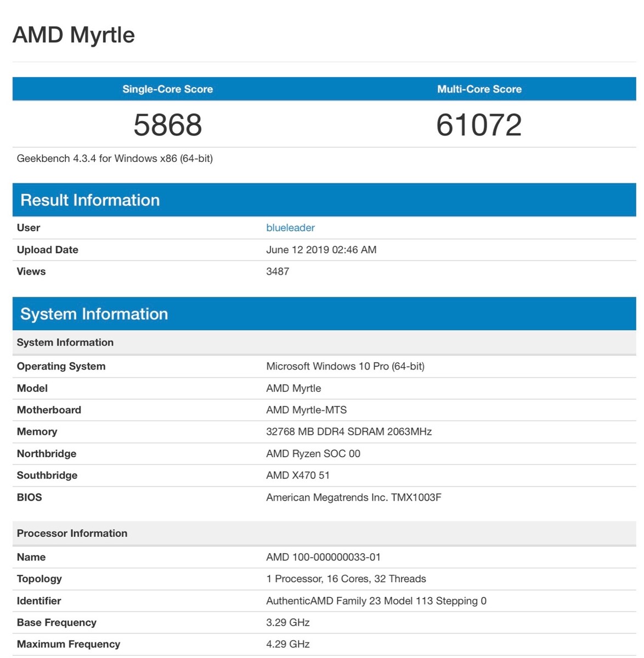Viewport: 644px width, 658px height.
Task: Click the AMD X470 51 southbridge value
Action: pyautogui.click(x=298, y=475)
